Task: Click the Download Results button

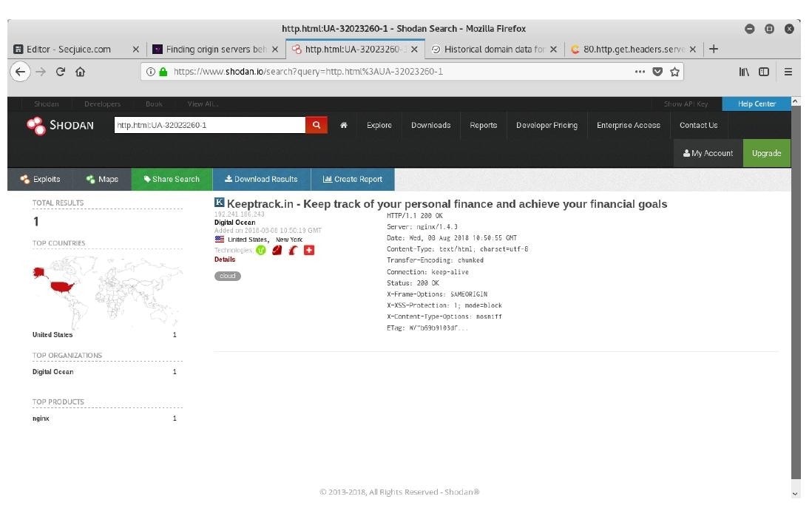Action: (x=261, y=179)
